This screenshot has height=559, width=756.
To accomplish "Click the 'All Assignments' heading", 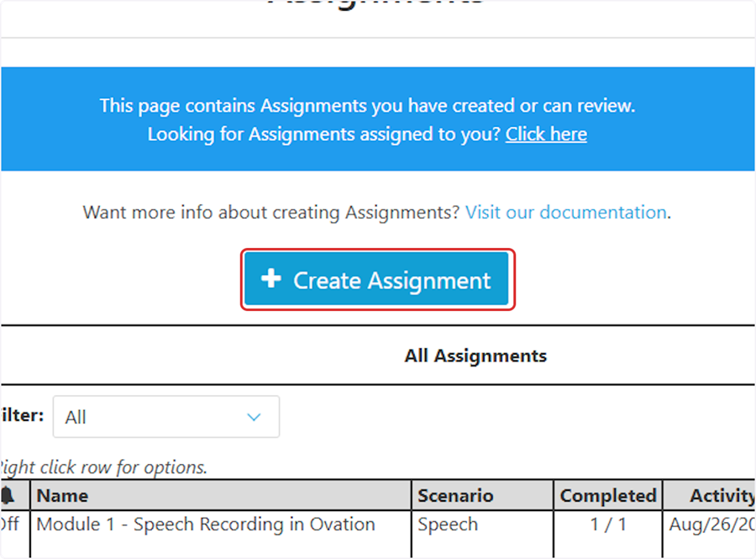I will pos(475,356).
